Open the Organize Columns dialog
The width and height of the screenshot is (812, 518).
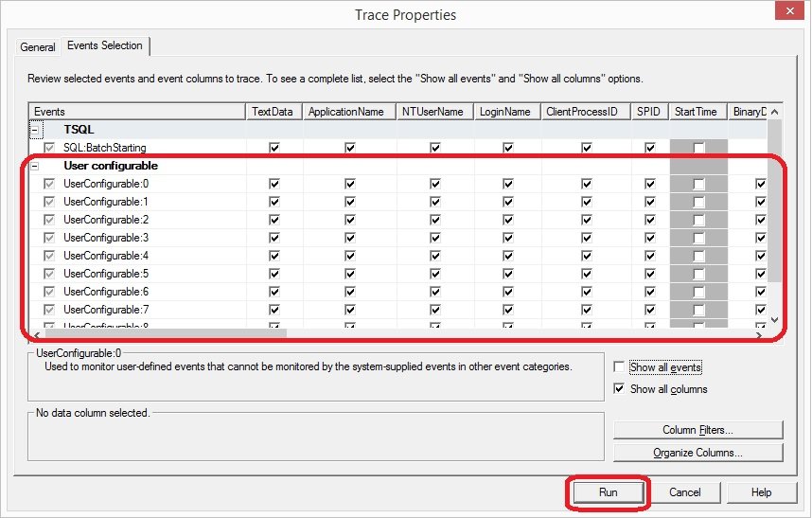click(698, 453)
